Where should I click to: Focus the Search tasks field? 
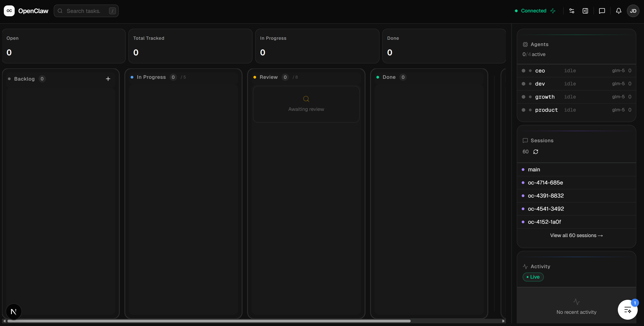(86, 11)
